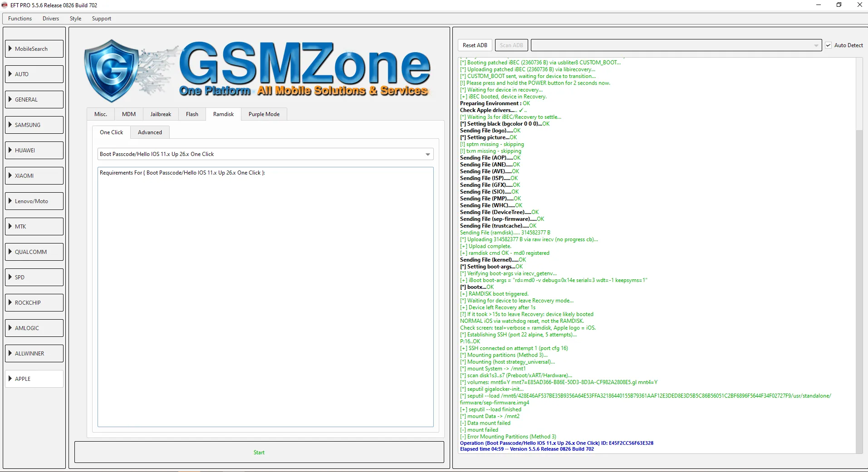Click the 'iBEC booted, device in Recovery.' line
868x472 pixels.
point(503,97)
